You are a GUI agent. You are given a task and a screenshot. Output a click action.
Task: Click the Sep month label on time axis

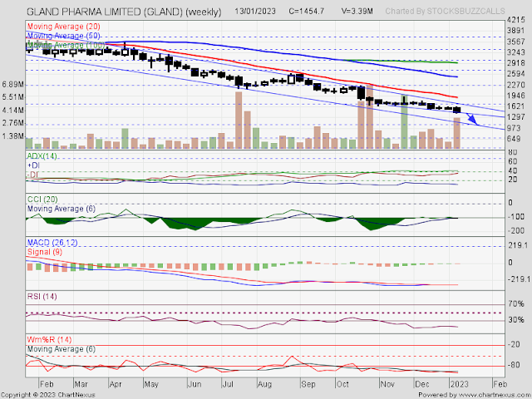(x=308, y=384)
